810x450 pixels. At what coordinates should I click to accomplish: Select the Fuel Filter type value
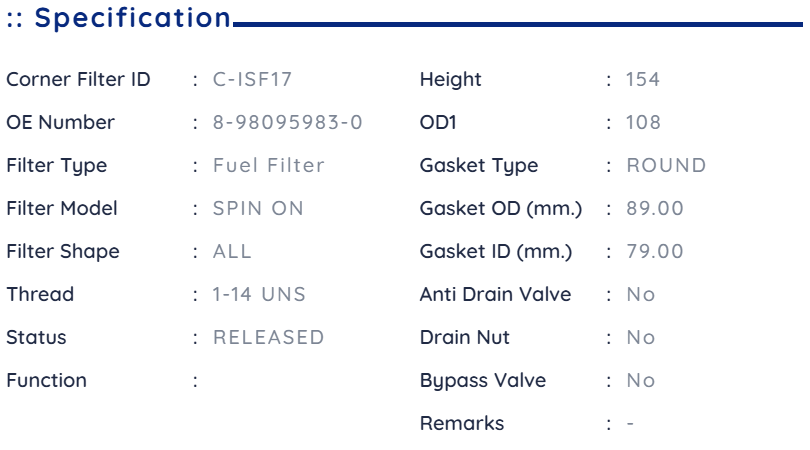pyautogui.click(x=269, y=165)
